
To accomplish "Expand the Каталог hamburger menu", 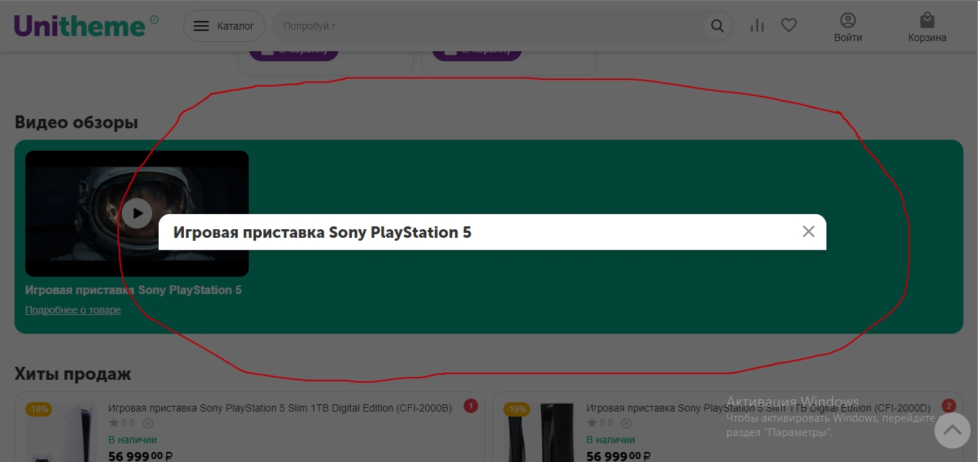I will pos(224,26).
